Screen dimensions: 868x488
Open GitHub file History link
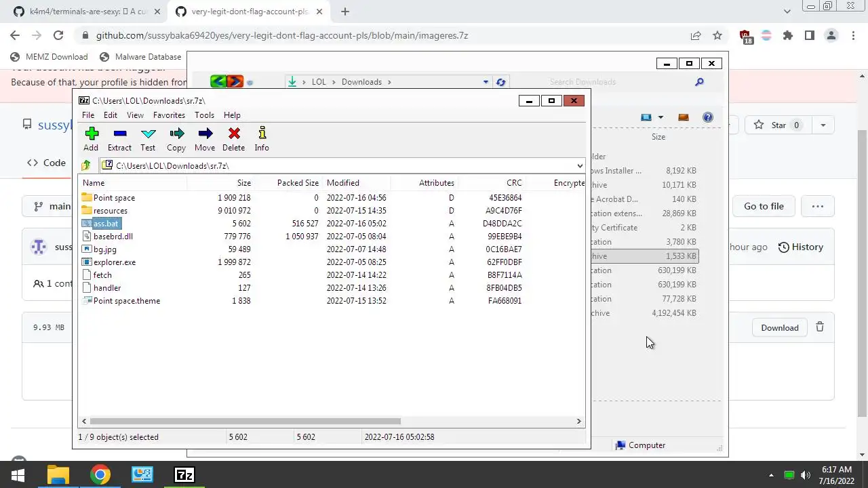800,247
